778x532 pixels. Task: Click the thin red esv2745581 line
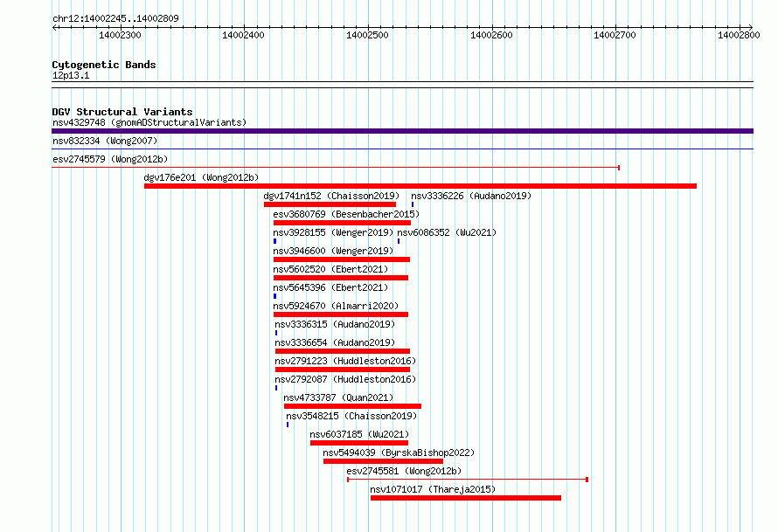pyautogui.click(x=468, y=480)
